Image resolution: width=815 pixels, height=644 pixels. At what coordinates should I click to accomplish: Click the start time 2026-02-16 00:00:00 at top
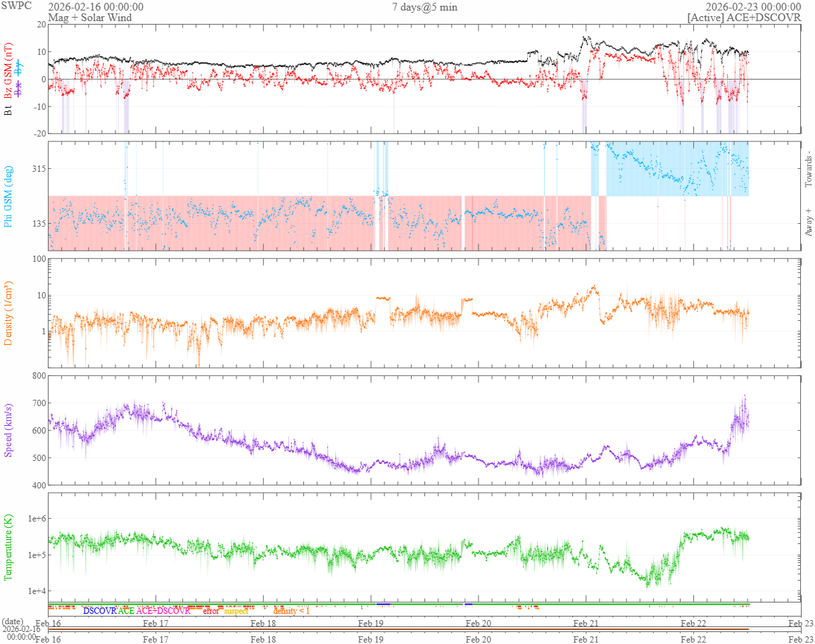coord(96,7)
